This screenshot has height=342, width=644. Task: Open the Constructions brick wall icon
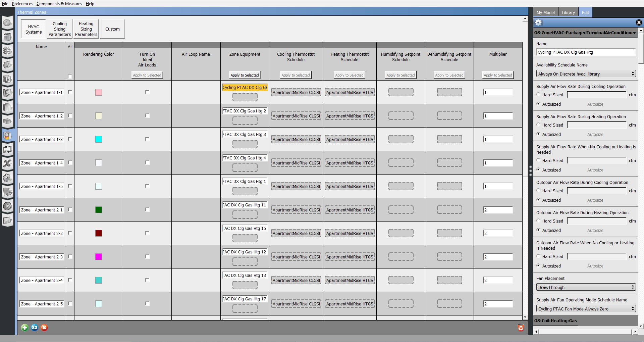point(7,51)
